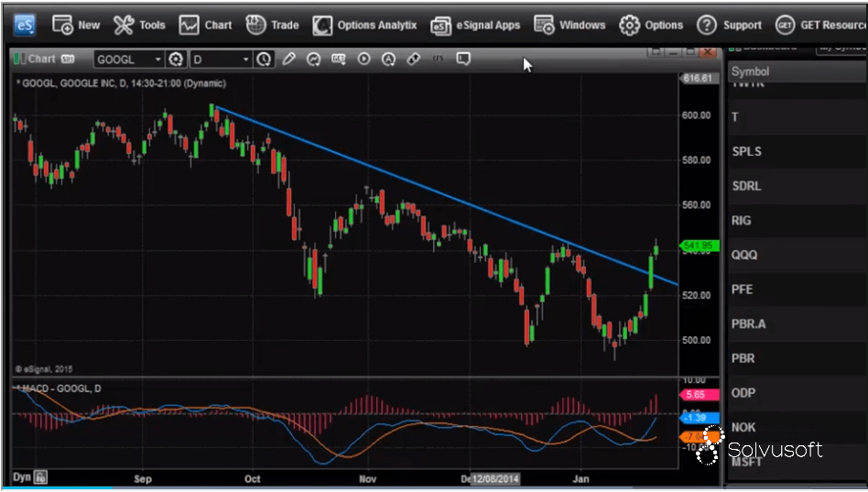868x492 pixels.
Task: Open the time template clock icon
Action: click(264, 60)
